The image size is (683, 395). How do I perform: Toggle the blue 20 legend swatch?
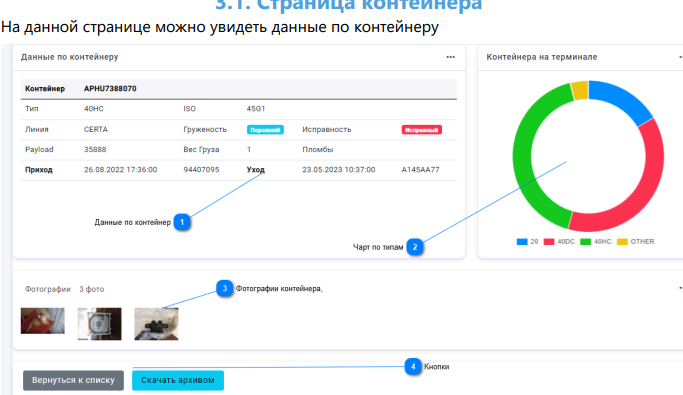(x=522, y=242)
